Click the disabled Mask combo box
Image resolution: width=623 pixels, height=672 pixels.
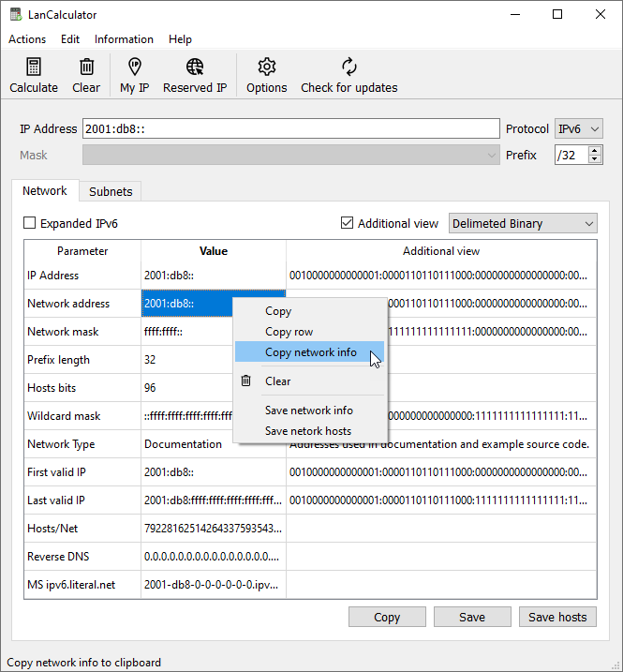coord(291,155)
